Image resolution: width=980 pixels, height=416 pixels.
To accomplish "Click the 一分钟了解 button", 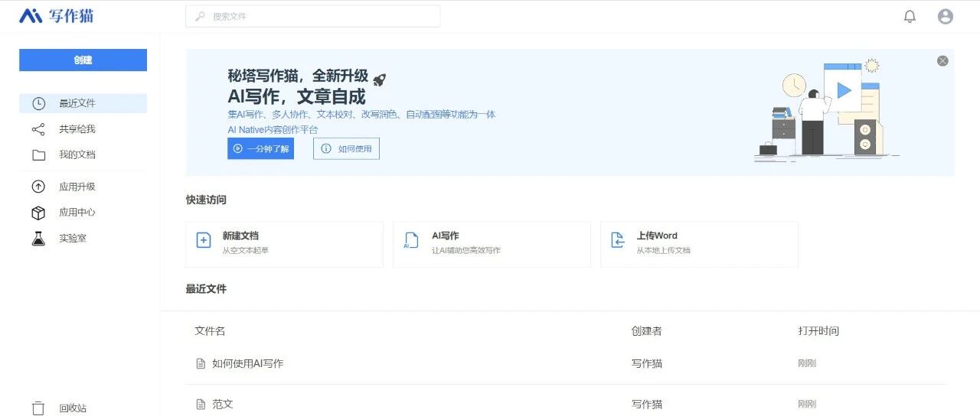I will (260, 148).
